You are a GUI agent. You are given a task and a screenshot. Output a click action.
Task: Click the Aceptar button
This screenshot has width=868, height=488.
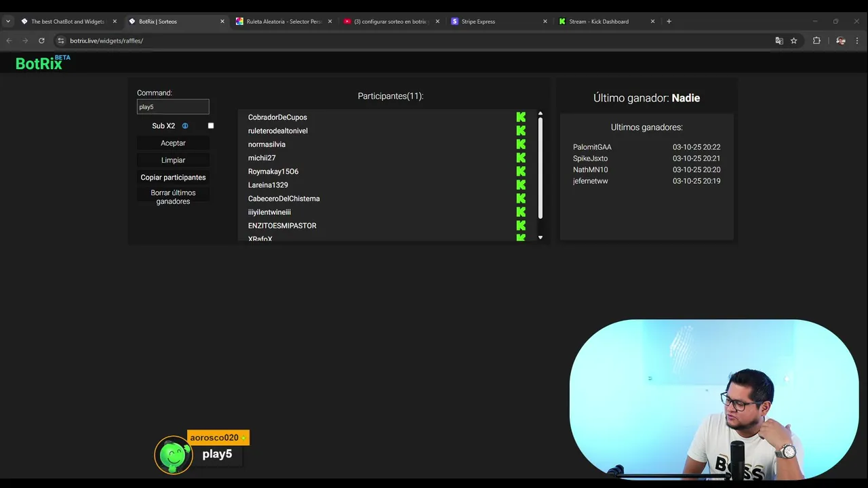coord(173,143)
